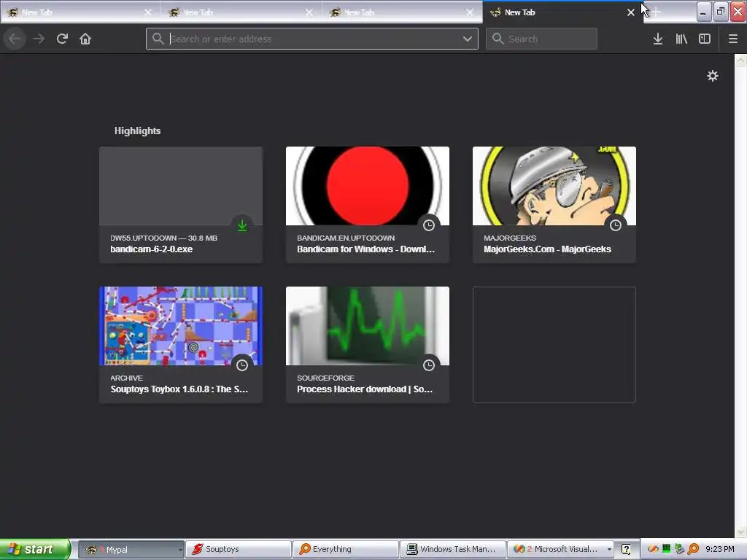Open the 'Bandicam for Windows - Downl...' link
This screenshot has width=747, height=560.
coord(366,249)
